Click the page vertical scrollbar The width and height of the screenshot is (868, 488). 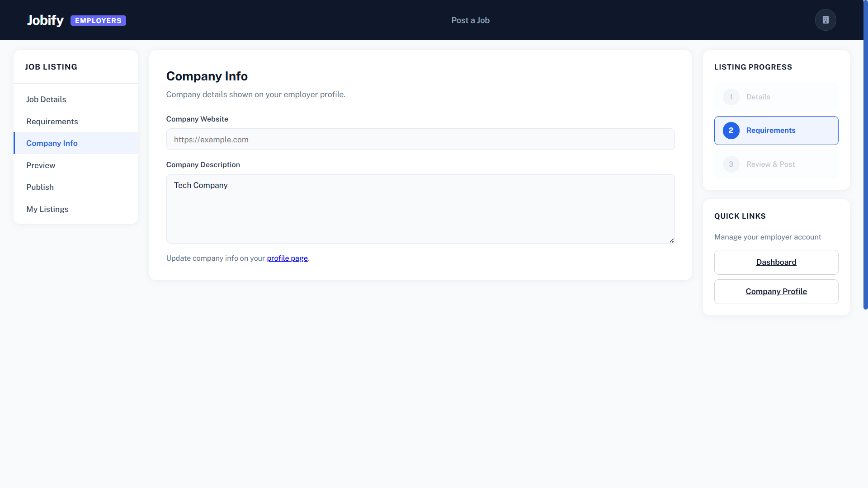coord(865,155)
